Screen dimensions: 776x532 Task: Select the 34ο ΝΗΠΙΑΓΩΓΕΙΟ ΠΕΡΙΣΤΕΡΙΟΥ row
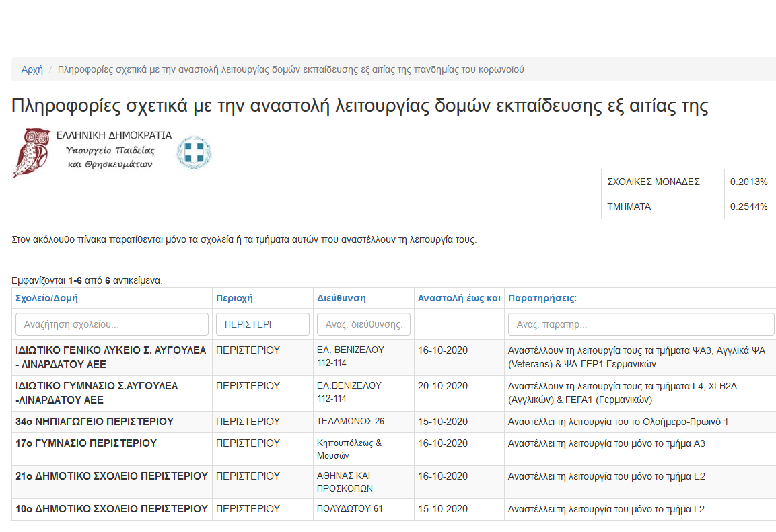[x=95, y=422]
